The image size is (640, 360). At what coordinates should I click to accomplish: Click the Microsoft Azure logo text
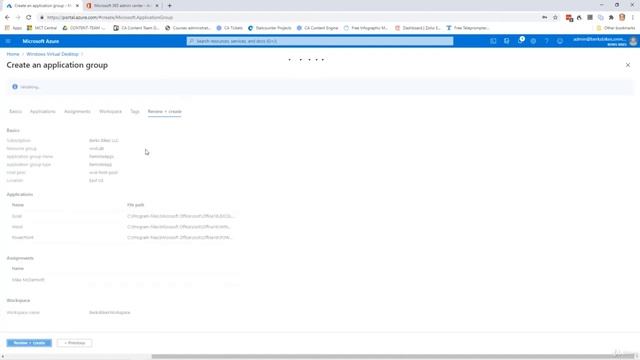click(x=41, y=41)
